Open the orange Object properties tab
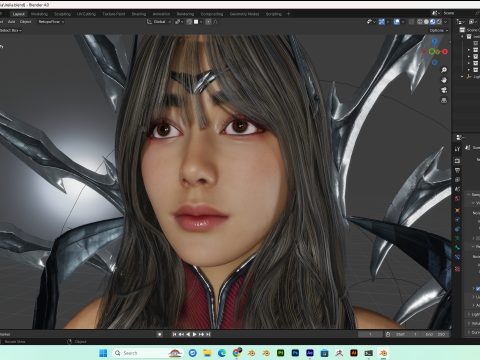480x360 pixels. coord(457,210)
